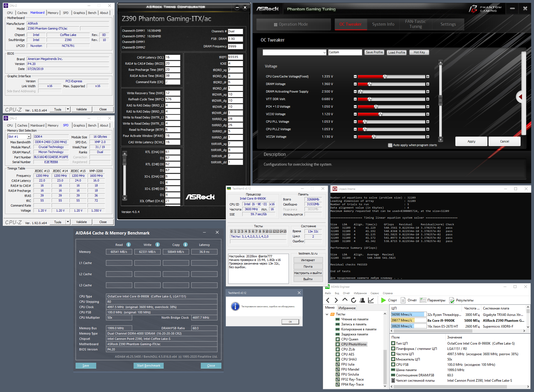534x392 pixels.
Task: Decrease DRAM Voltage with the minus icon
Action: pyautogui.click(x=355, y=84)
